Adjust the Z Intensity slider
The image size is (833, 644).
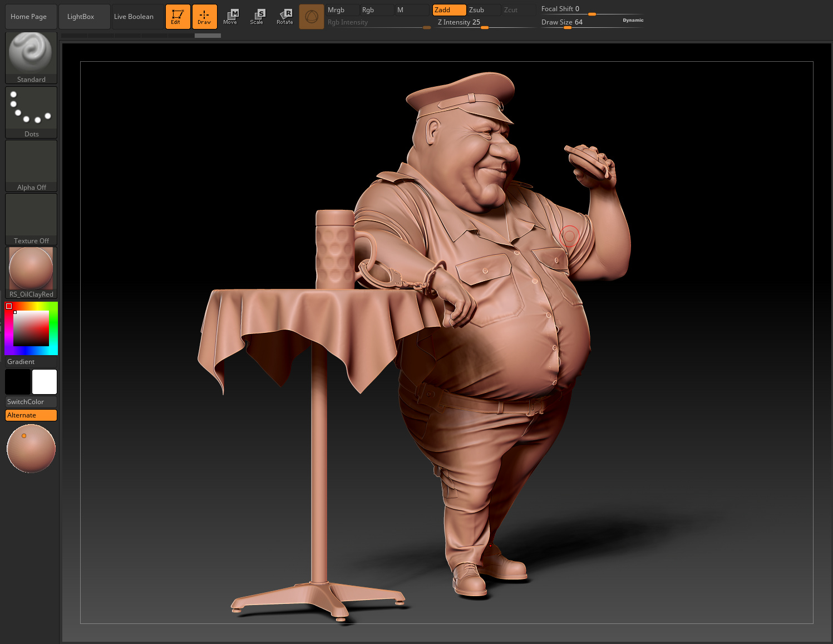click(485, 23)
